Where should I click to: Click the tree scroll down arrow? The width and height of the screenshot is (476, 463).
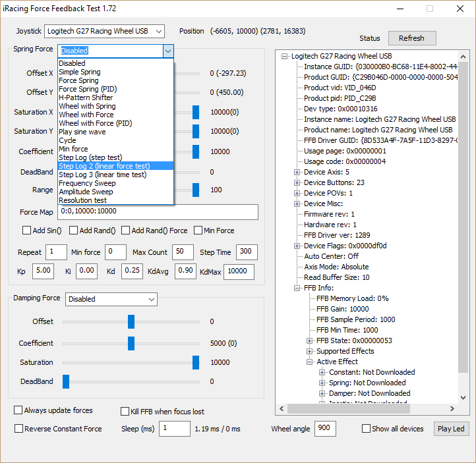pos(463,398)
